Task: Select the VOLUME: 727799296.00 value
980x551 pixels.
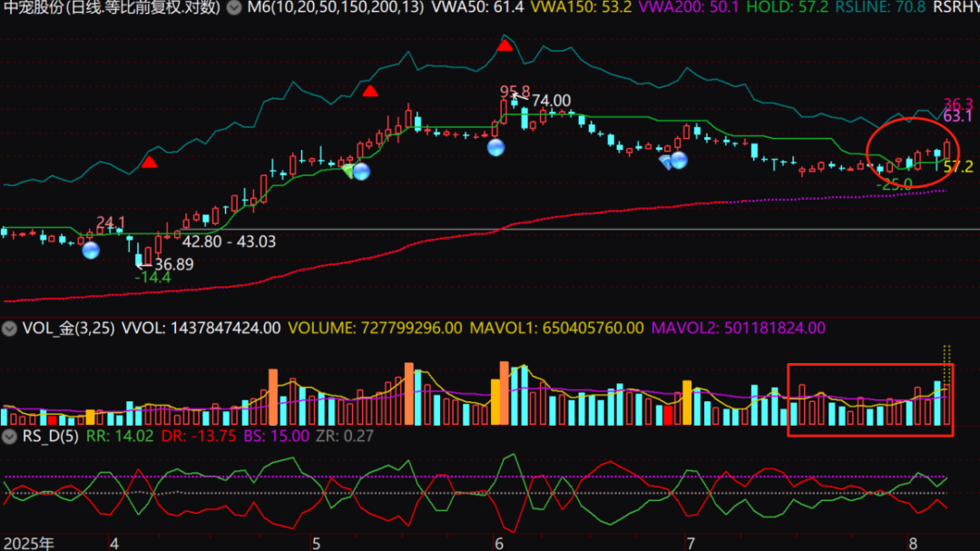Action: pyautogui.click(x=375, y=329)
